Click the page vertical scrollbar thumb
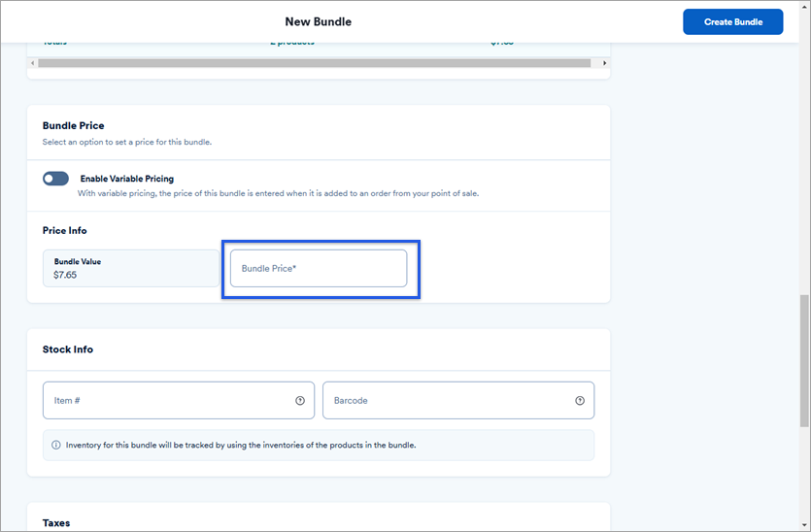This screenshot has width=811, height=532. tap(804, 361)
